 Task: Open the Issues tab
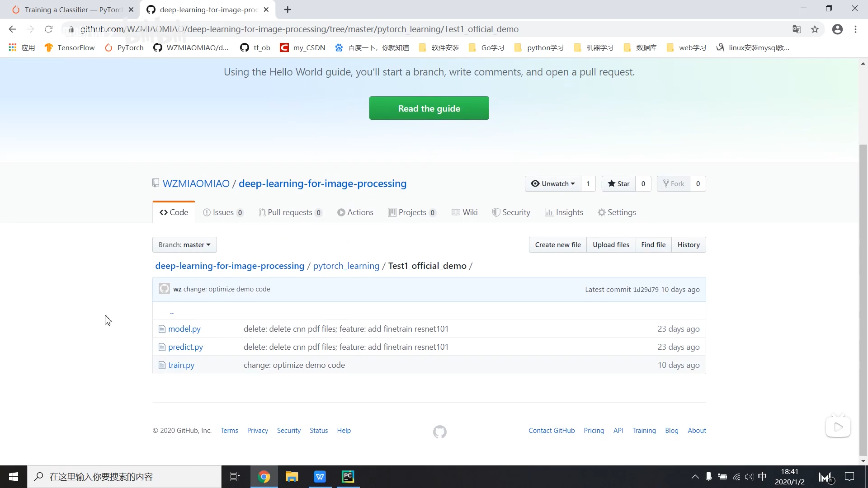point(223,212)
